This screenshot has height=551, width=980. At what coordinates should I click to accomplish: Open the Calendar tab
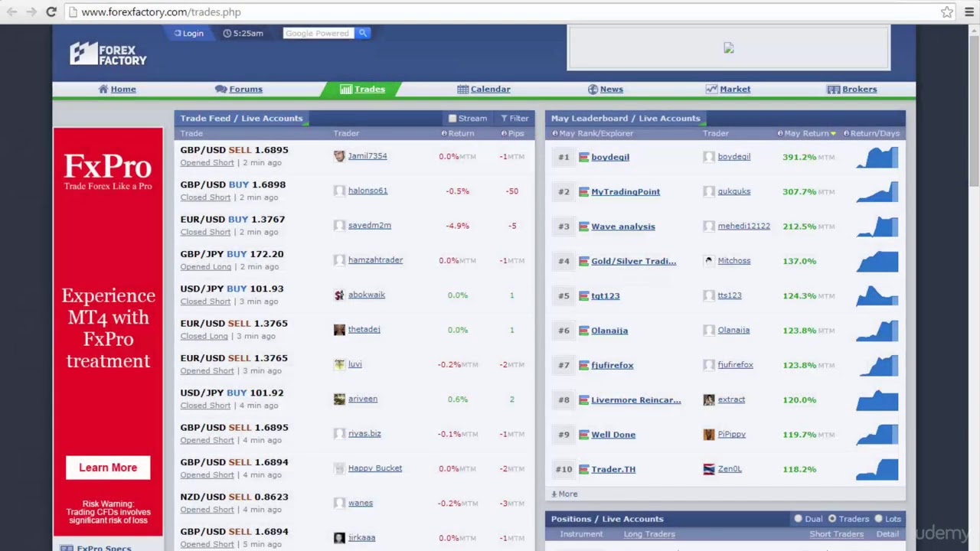click(484, 90)
